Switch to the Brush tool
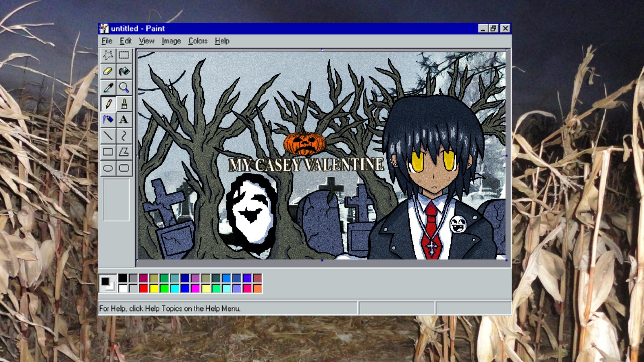Viewport: 644px width, 362px height. pos(124,104)
